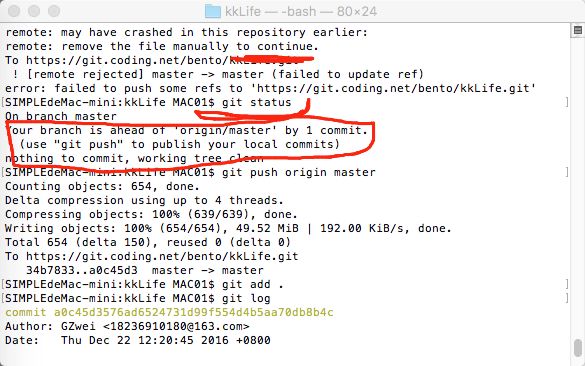
Task: Click the yellow commit hash a0c45d3576ad… line
Action: click(x=169, y=312)
